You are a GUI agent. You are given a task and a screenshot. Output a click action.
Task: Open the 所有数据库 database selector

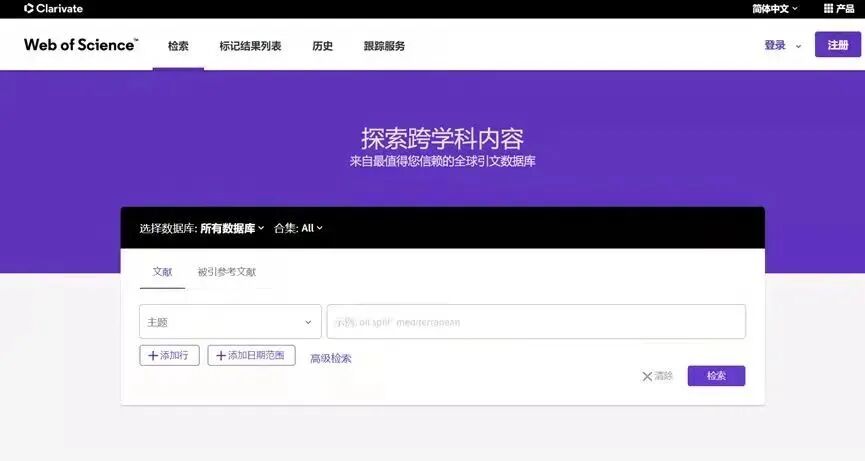[x=232, y=228]
